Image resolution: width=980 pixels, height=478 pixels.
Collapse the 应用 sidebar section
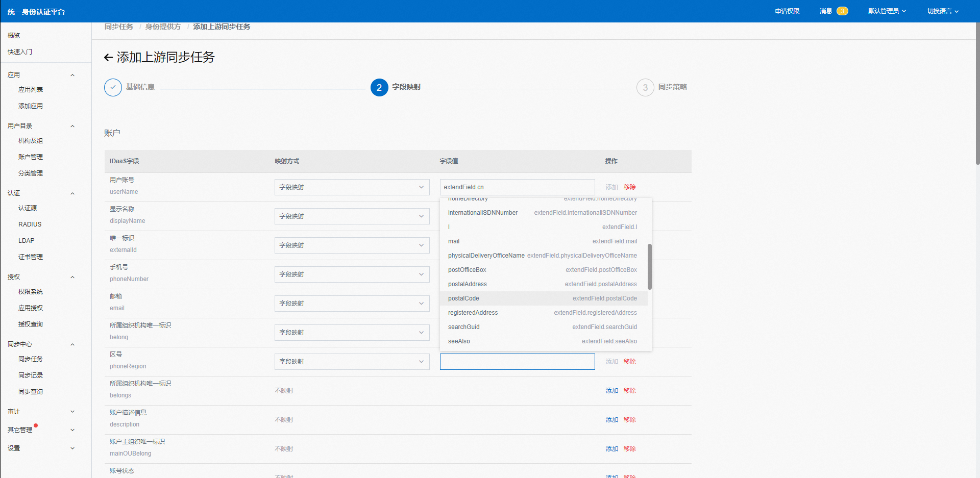[x=72, y=75]
